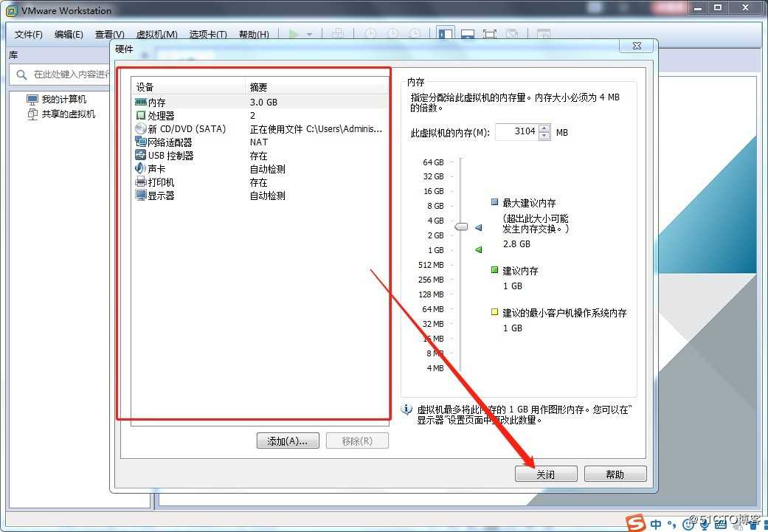
Task: Decrease memory with the down spinner arrow
Action: coord(544,136)
